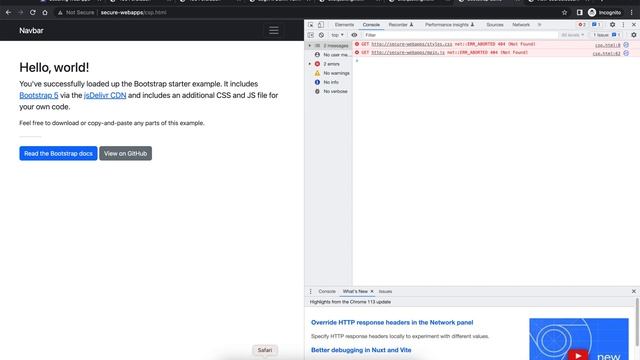Switch to the Issues drawer tab
Screen dimensions: 640x360
click(x=385, y=291)
